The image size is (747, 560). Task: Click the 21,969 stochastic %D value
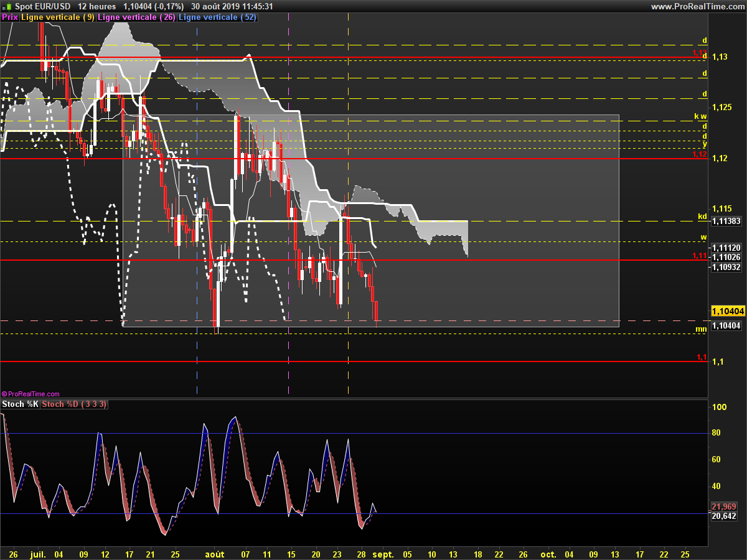point(724,506)
